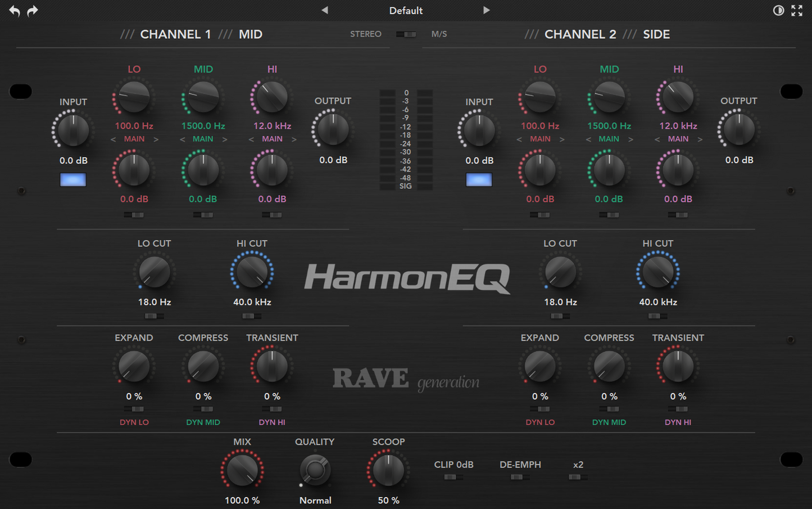Redo the last parameter change
The image size is (812, 509).
click(32, 10)
